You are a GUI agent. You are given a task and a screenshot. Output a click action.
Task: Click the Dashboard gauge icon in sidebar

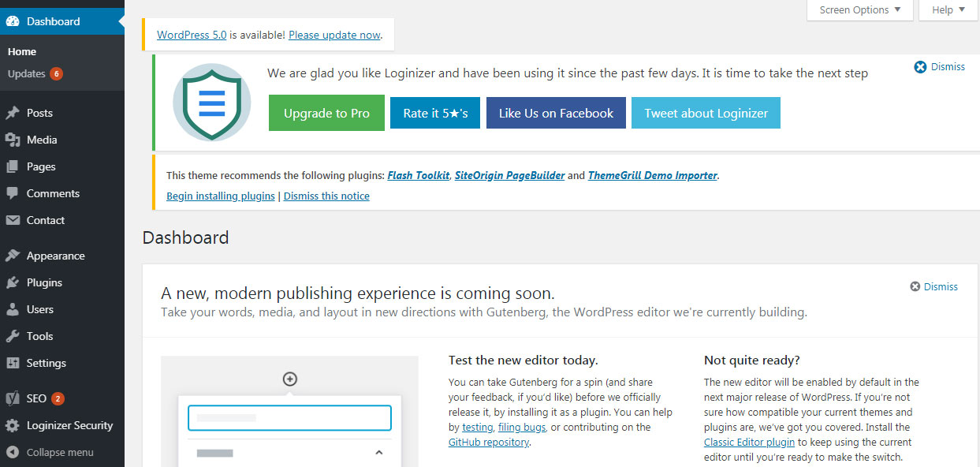click(x=13, y=21)
